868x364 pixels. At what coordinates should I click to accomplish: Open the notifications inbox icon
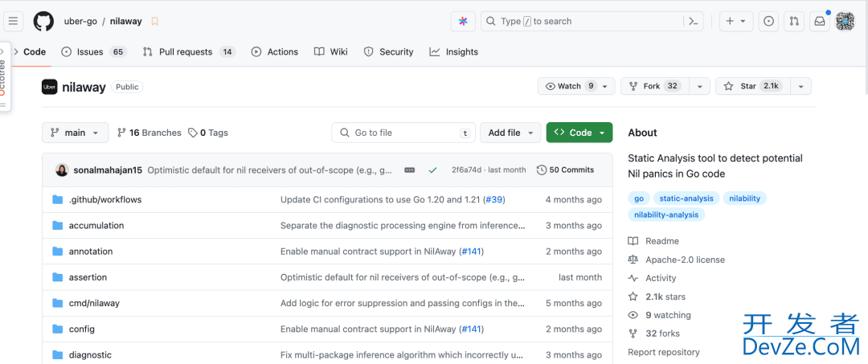pyautogui.click(x=819, y=21)
